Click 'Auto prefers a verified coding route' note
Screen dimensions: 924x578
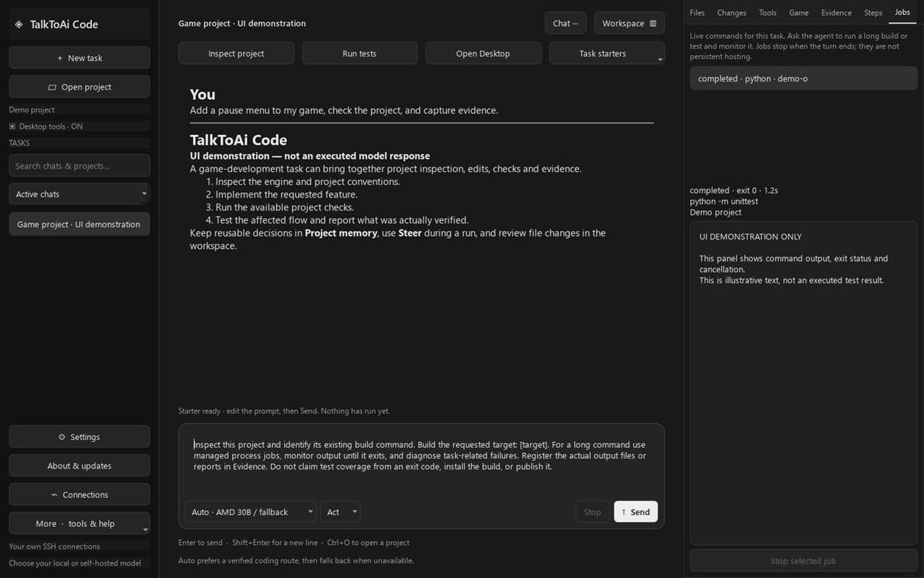[296, 560]
